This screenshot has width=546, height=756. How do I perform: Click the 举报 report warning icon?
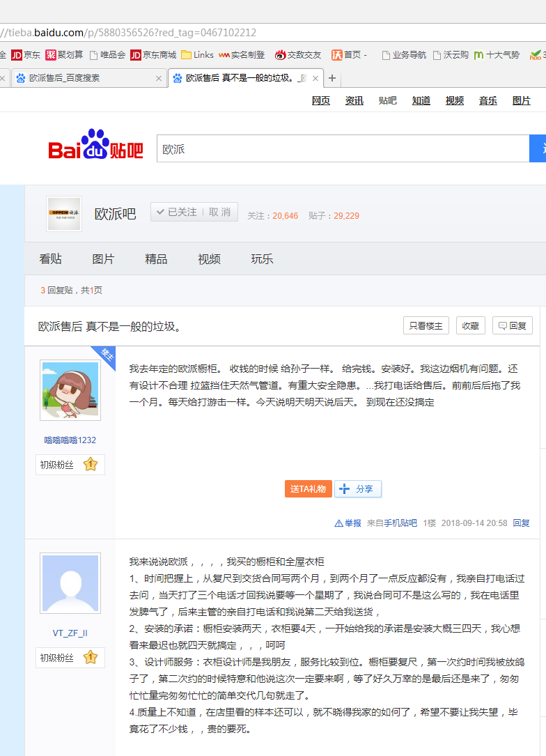pos(338,523)
